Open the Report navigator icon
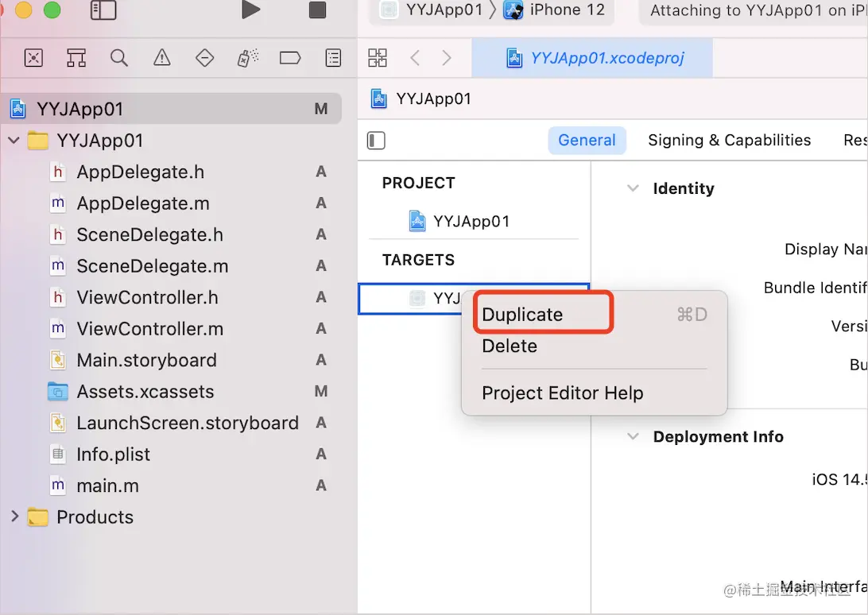 333,57
